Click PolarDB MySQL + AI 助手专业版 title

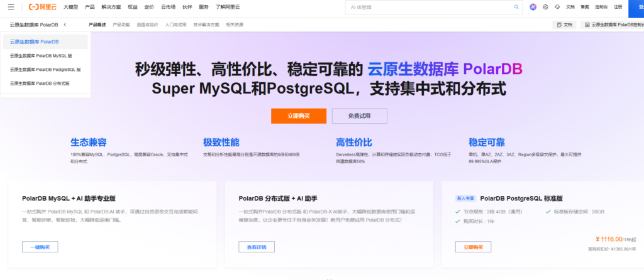(69, 198)
